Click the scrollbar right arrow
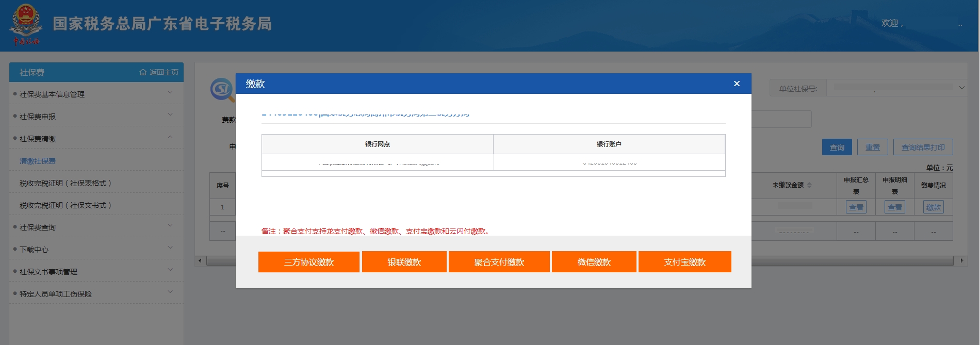Screen dimensions: 980x345 (x=961, y=261)
